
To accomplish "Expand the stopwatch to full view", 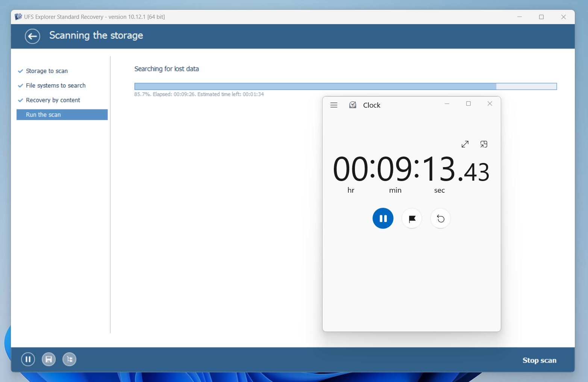I will pos(465,144).
